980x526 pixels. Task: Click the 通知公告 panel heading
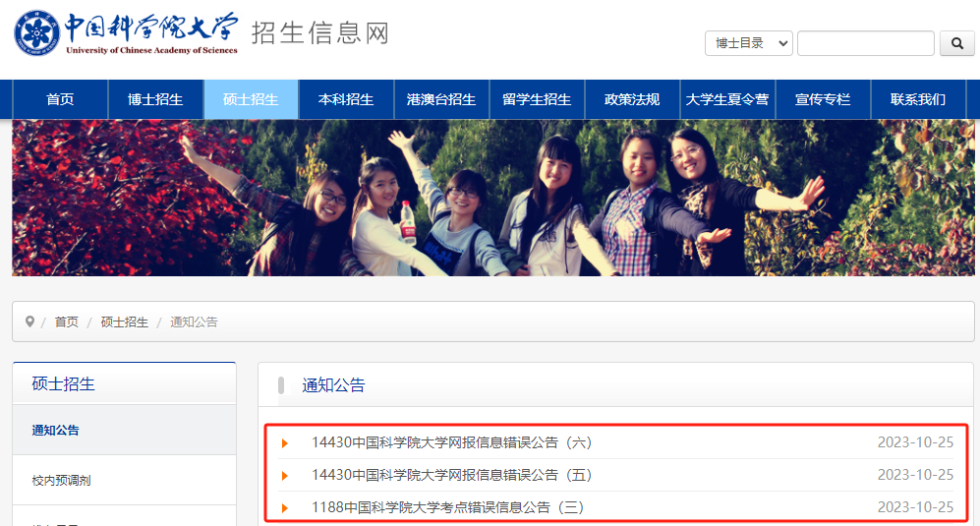(x=333, y=385)
